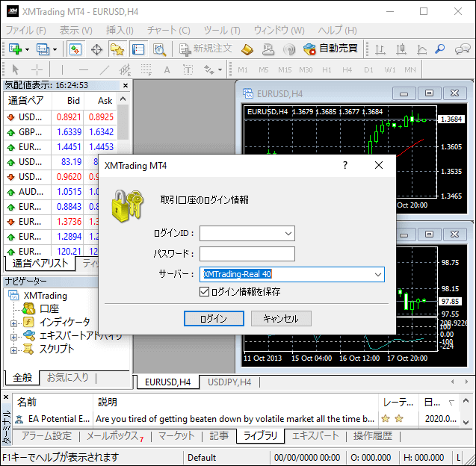Viewport: 476px width, 466px height.
Task: Click the zoom magnifier icon in toolbar
Action: pyautogui.click(x=440, y=49)
